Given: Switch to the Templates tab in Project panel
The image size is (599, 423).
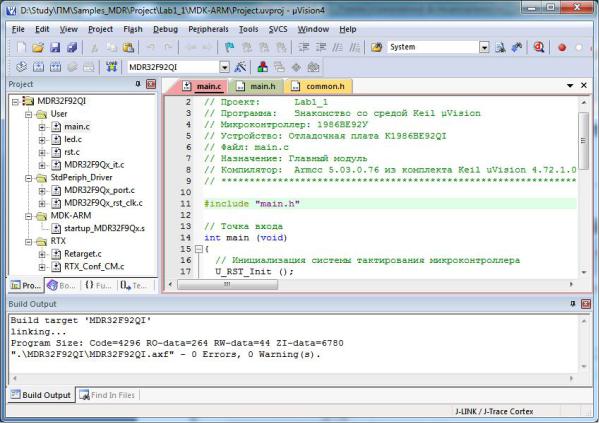Looking at the screenshot, I should [134, 285].
